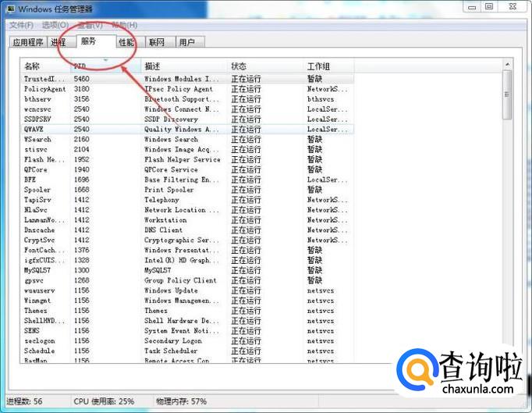Select the gpsvc service row
Viewport: 532px width, 413px height.
point(187,280)
